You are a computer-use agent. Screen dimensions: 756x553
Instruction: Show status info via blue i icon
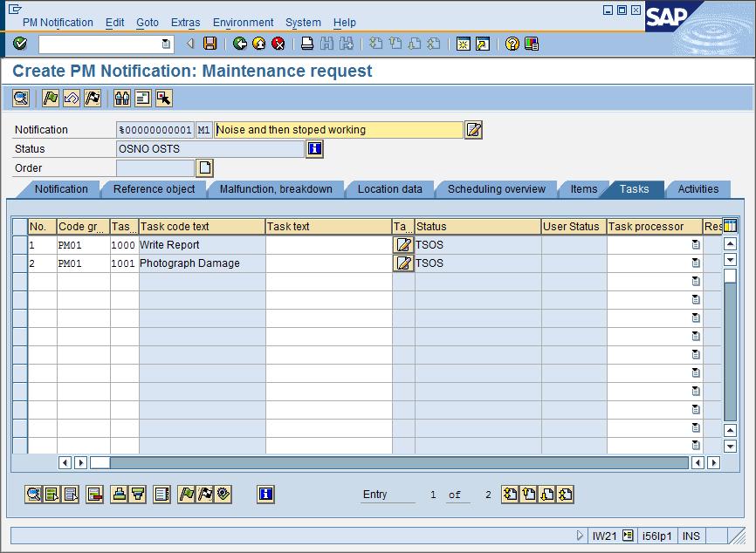(314, 149)
